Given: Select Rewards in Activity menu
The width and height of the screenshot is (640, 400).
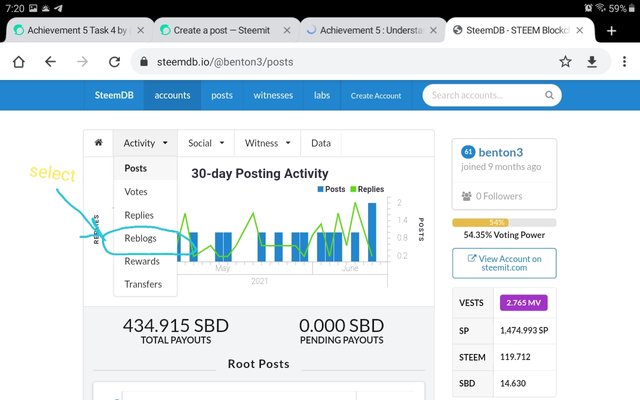Looking at the screenshot, I should click(145, 261).
